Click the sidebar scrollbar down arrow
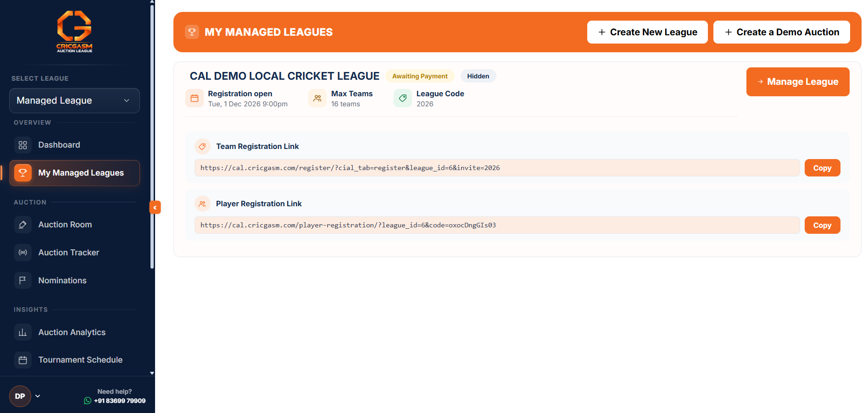 click(x=152, y=373)
